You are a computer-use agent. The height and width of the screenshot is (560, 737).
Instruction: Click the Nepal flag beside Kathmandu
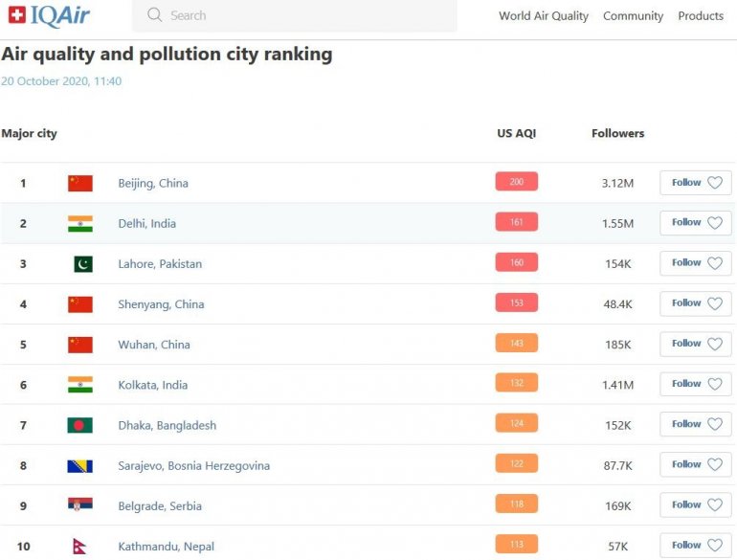click(82, 547)
